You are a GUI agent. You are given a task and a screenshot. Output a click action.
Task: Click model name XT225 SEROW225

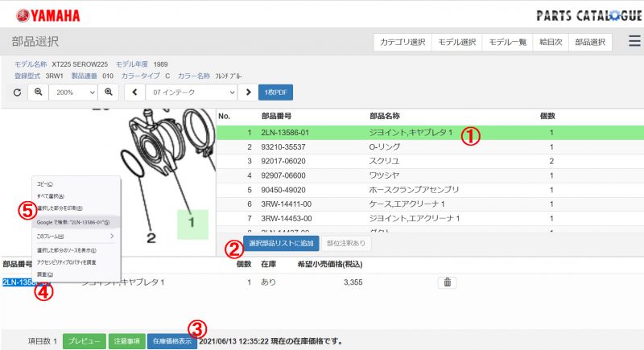tap(80, 64)
